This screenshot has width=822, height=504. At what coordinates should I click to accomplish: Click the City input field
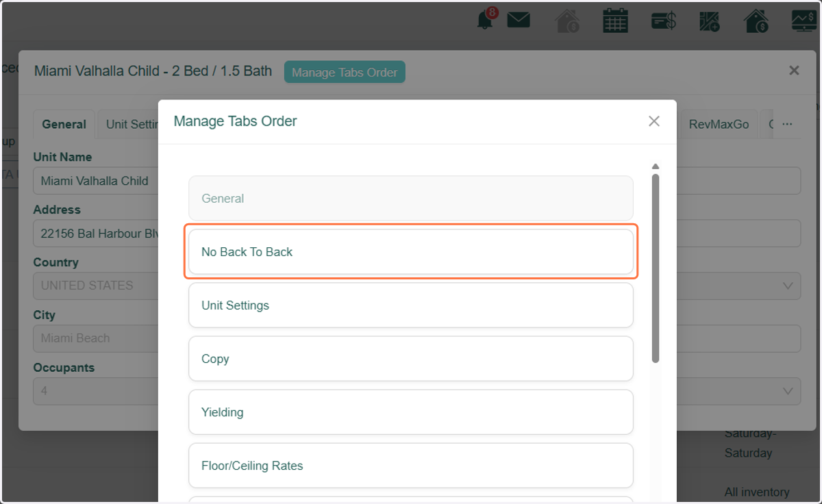[x=96, y=338]
